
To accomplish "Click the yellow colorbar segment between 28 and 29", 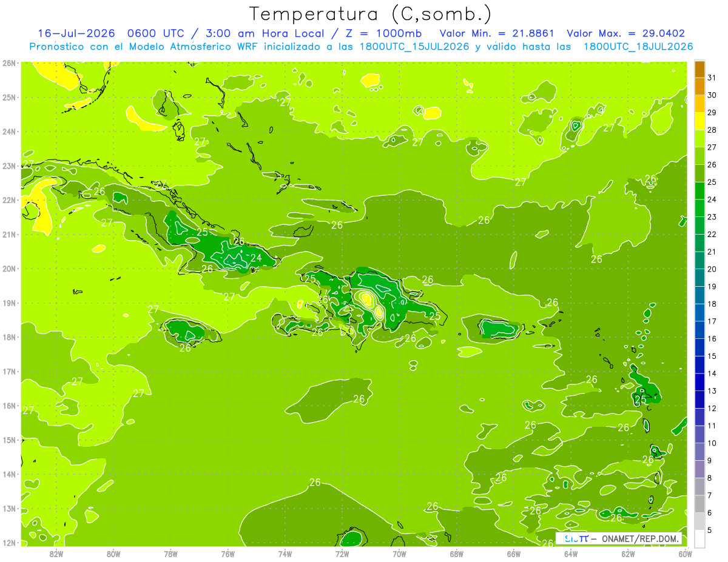I will (699, 121).
